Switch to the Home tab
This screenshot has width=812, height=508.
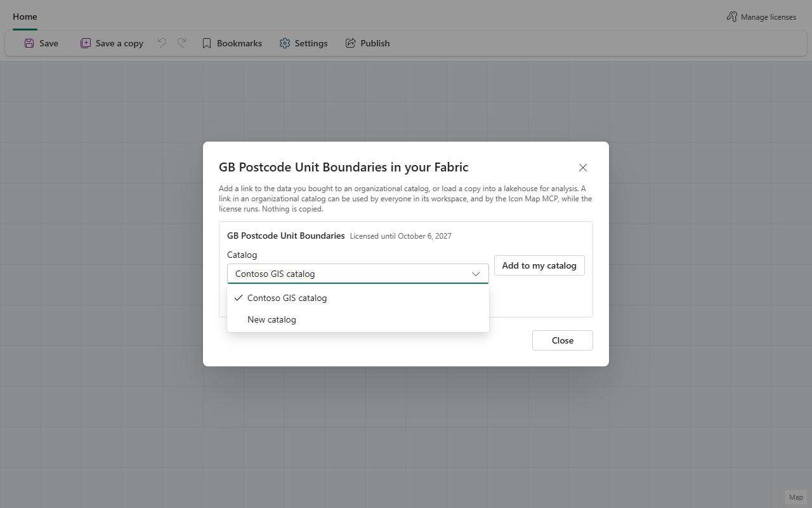pyautogui.click(x=25, y=17)
